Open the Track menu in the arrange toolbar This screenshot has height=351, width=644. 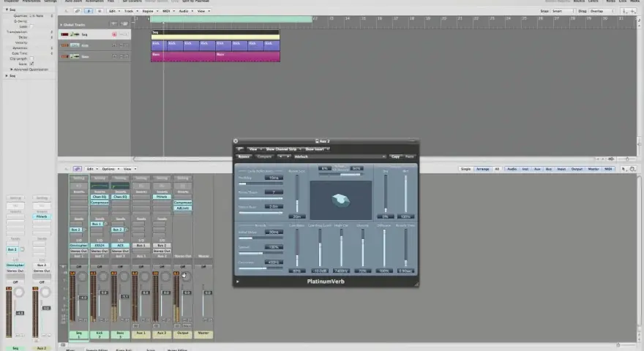[131, 11]
